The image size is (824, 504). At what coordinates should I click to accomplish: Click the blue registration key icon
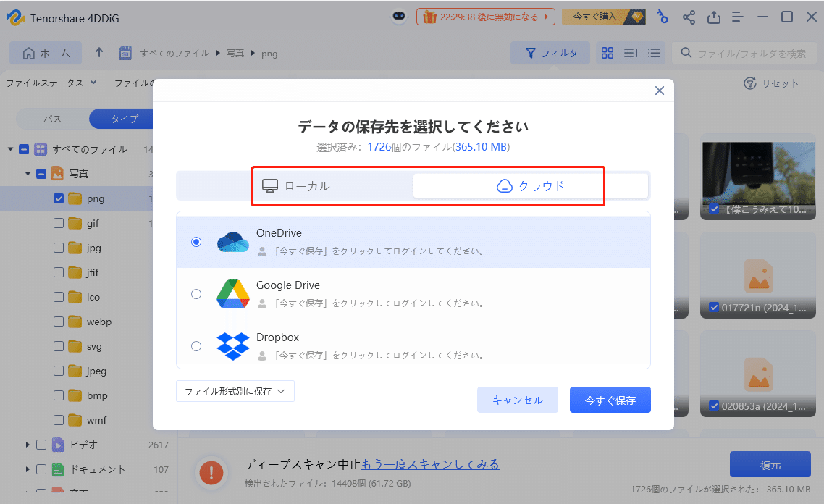point(663,16)
